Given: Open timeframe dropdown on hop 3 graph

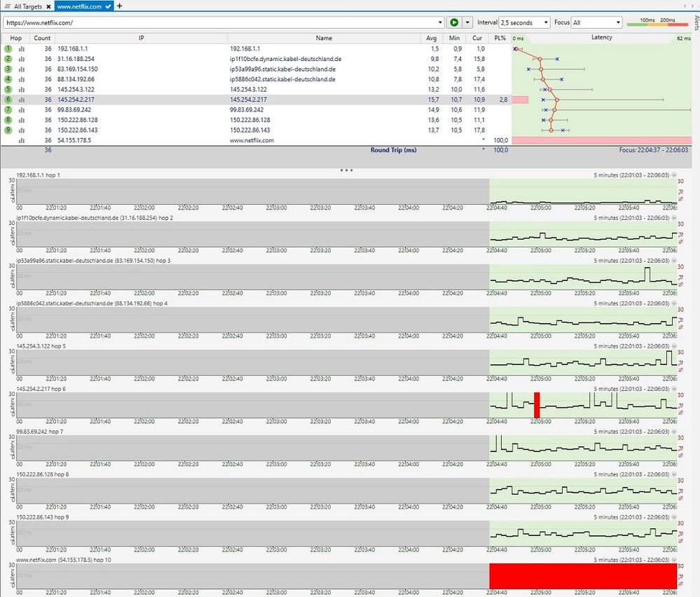Looking at the screenshot, I should point(673,261).
